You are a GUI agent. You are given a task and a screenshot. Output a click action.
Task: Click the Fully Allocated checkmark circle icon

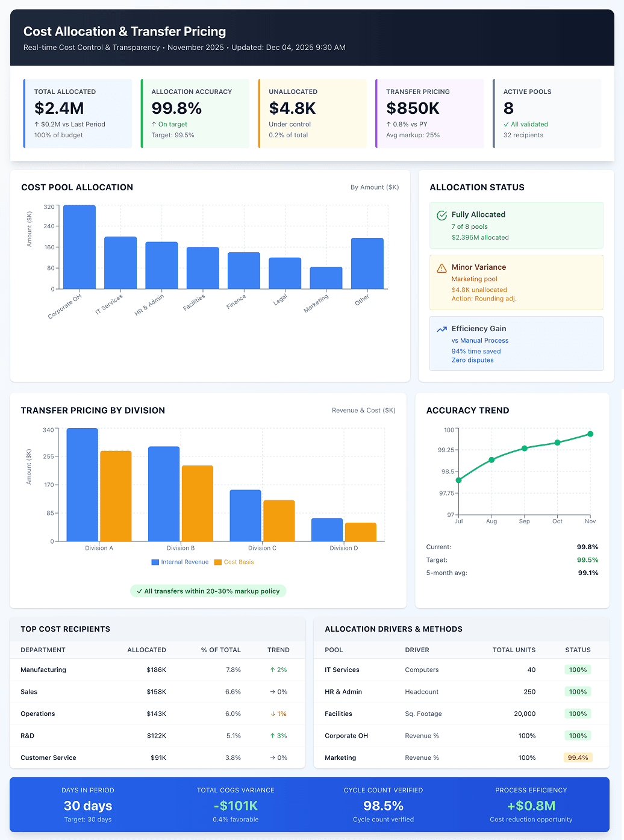click(441, 215)
